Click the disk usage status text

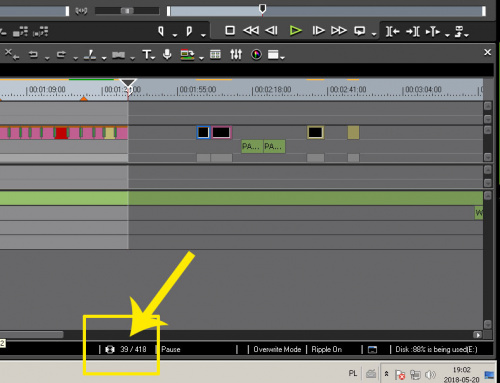(x=436, y=349)
